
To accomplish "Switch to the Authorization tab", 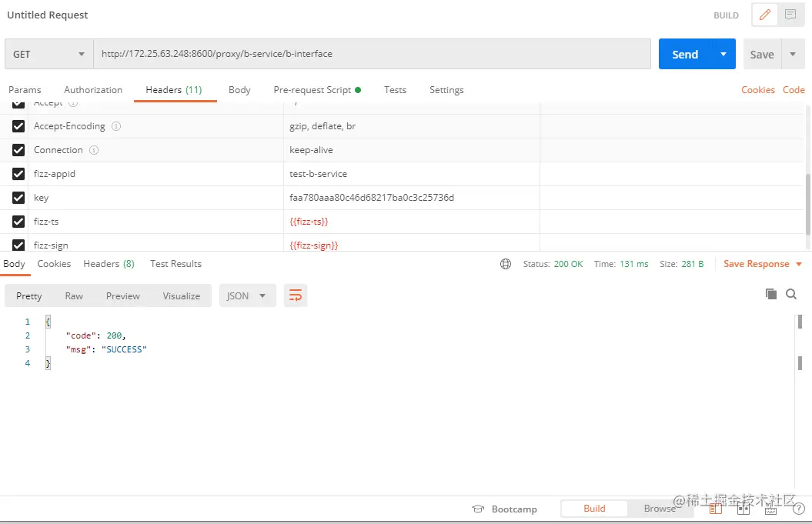I will 93,89.
